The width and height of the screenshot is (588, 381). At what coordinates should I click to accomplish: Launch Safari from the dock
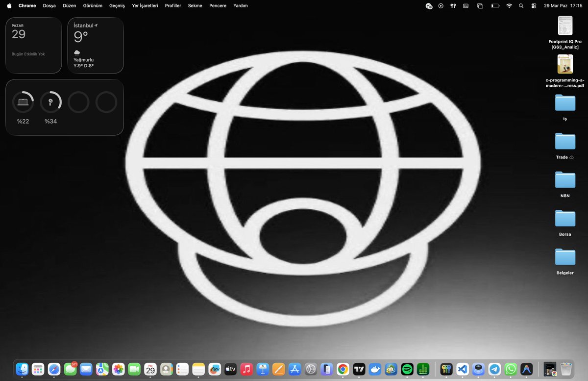[x=54, y=369]
